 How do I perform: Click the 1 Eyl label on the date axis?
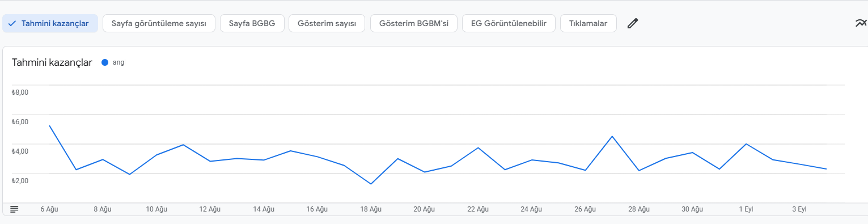click(x=746, y=209)
